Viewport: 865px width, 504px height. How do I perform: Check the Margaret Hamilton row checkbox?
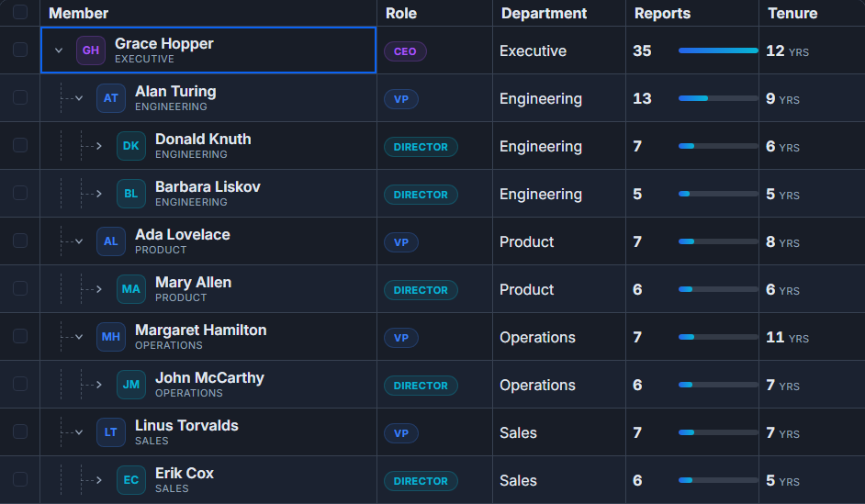pos(20,336)
